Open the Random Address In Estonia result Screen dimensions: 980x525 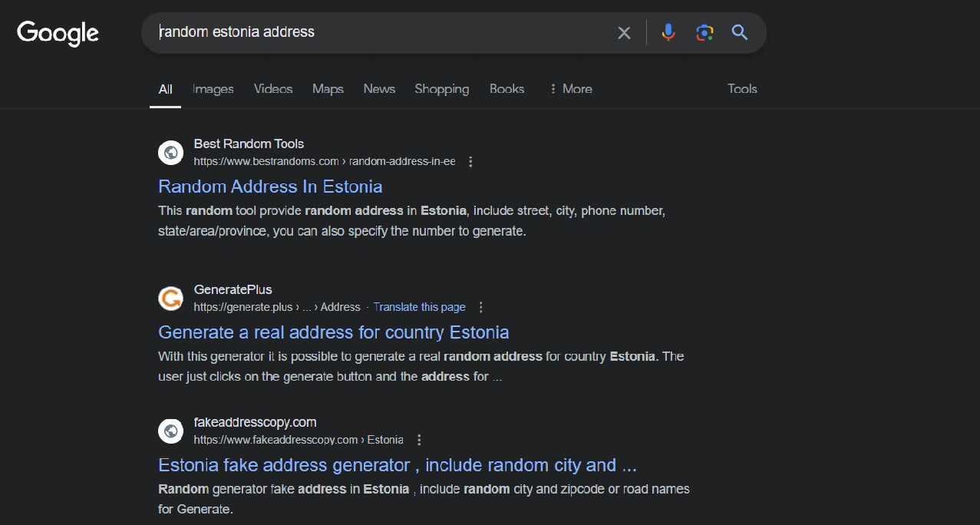270,187
